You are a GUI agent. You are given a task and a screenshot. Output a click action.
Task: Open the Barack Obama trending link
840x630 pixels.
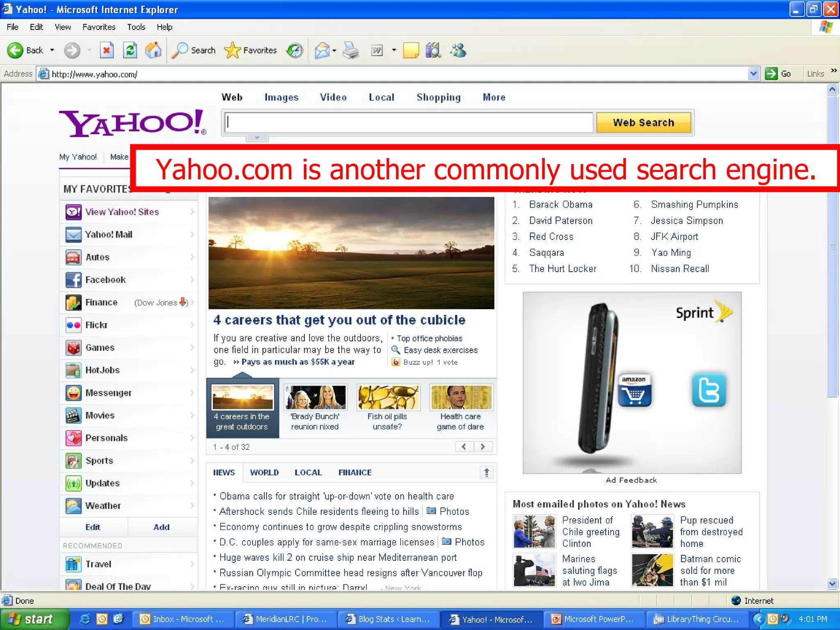561,204
